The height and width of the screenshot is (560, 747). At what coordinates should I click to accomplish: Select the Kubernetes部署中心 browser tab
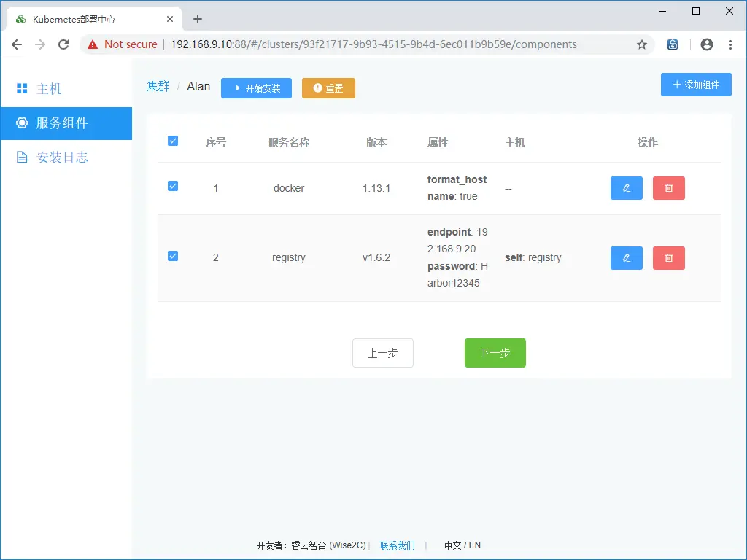pos(94,19)
